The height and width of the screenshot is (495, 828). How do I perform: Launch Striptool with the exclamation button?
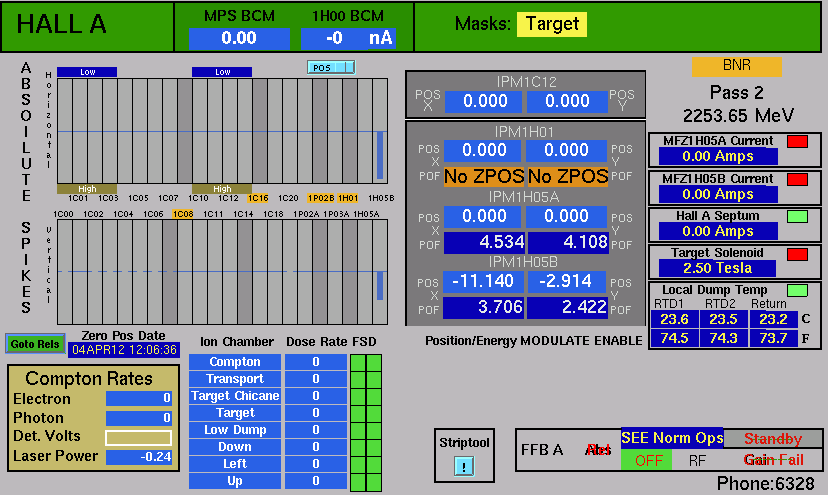[x=464, y=466]
